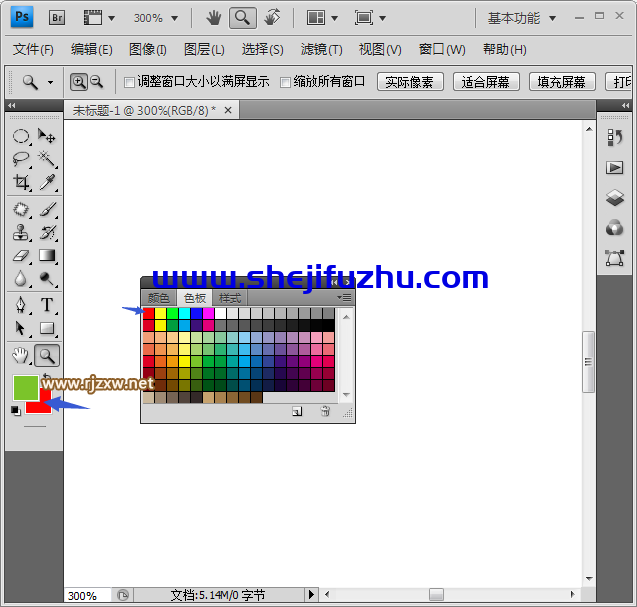This screenshot has width=637, height=607.
Task: Select the Blur tool
Action: tap(21, 279)
